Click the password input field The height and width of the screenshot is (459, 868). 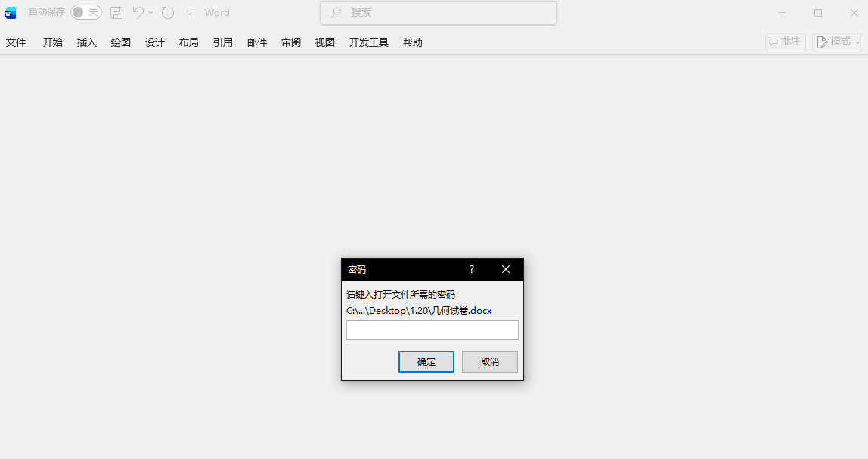click(x=432, y=329)
